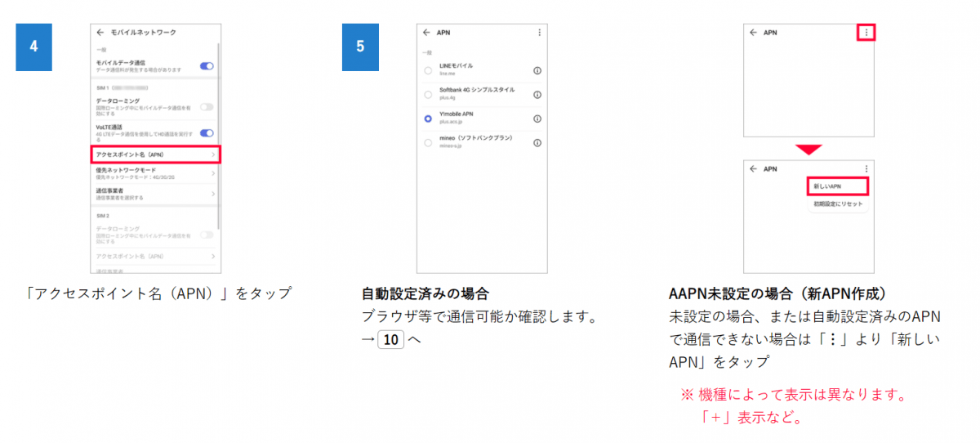This screenshot has height=443, width=980.
Task: Tap back arrow on the APN list screen
Action: tap(426, 33)
